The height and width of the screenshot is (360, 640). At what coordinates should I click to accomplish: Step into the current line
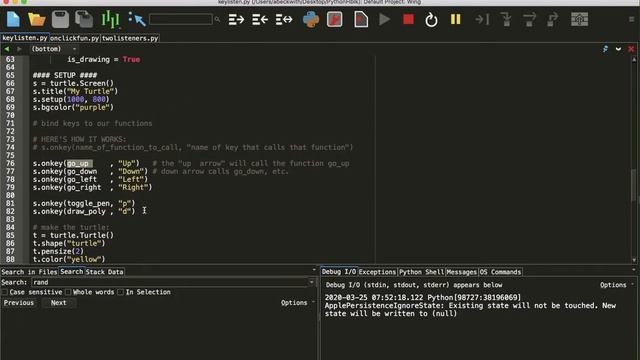point(506,19)
